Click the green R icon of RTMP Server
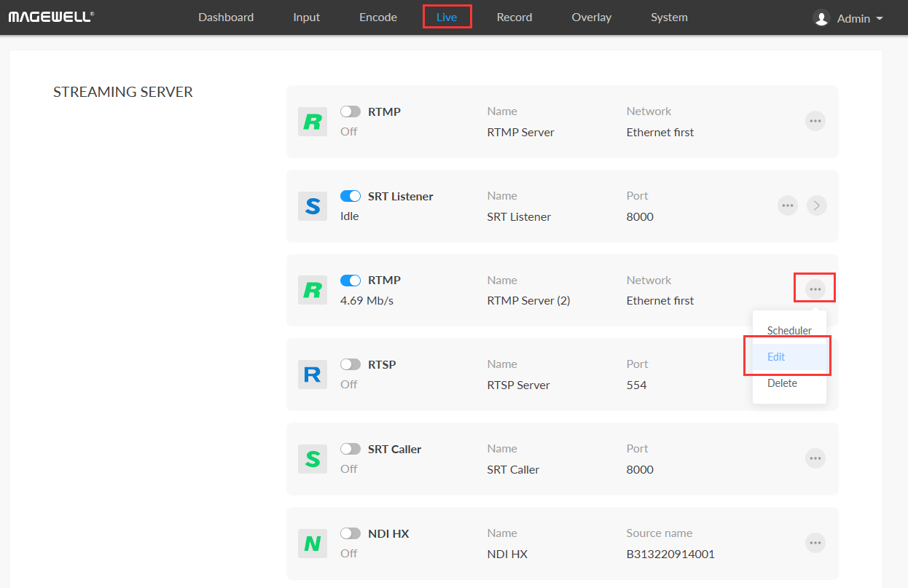Screen dimensions: 908x588 (x=313, y=122)
